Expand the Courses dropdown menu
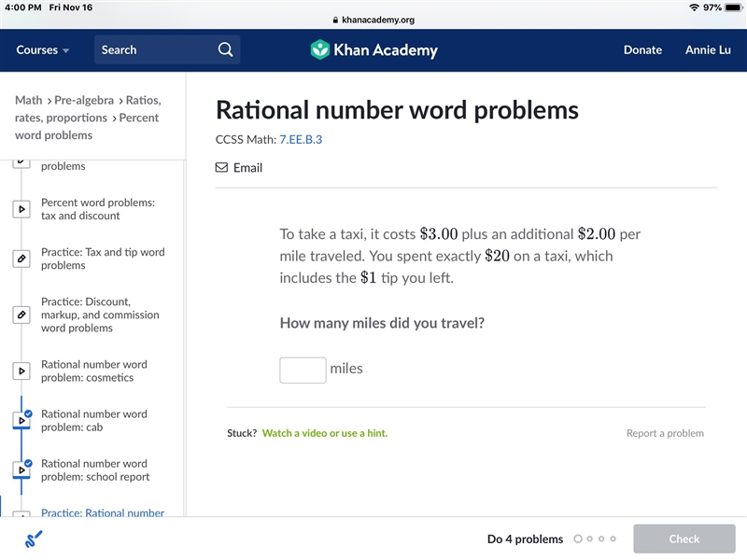The width and height of the screenshot is (747, 560). tap(42, 49)
